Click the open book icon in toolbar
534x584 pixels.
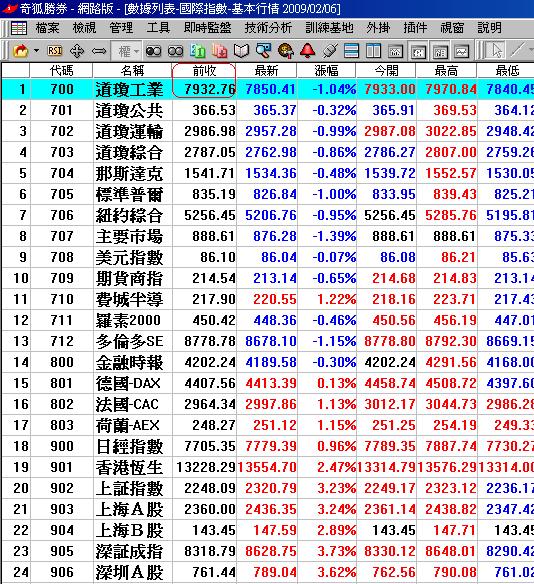point(241,51)
